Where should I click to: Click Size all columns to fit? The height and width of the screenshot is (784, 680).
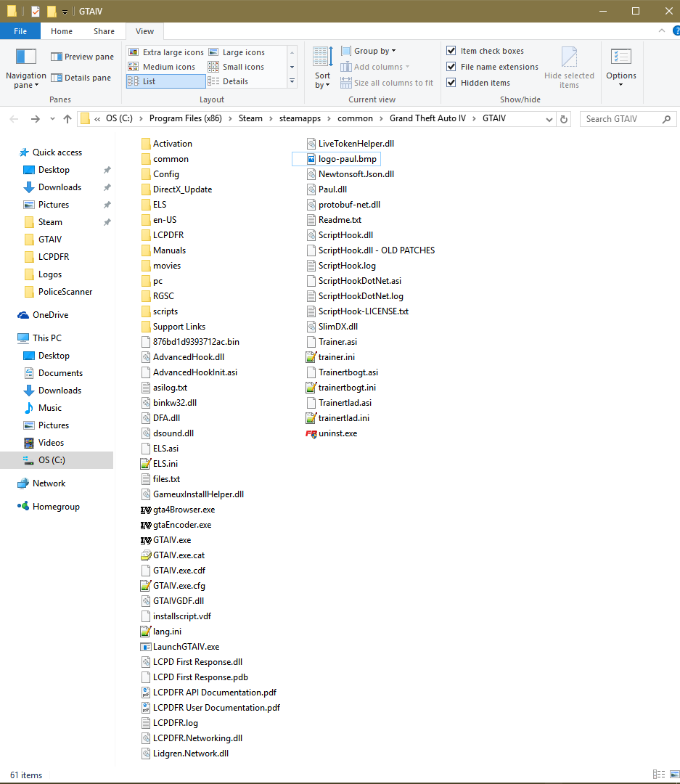[x=387, y=83]
